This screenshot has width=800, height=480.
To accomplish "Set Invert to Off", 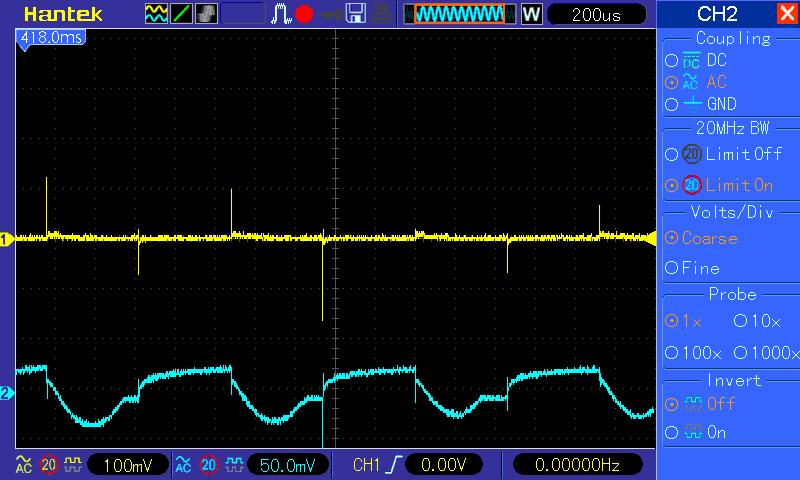I will (x=700, y=404).
